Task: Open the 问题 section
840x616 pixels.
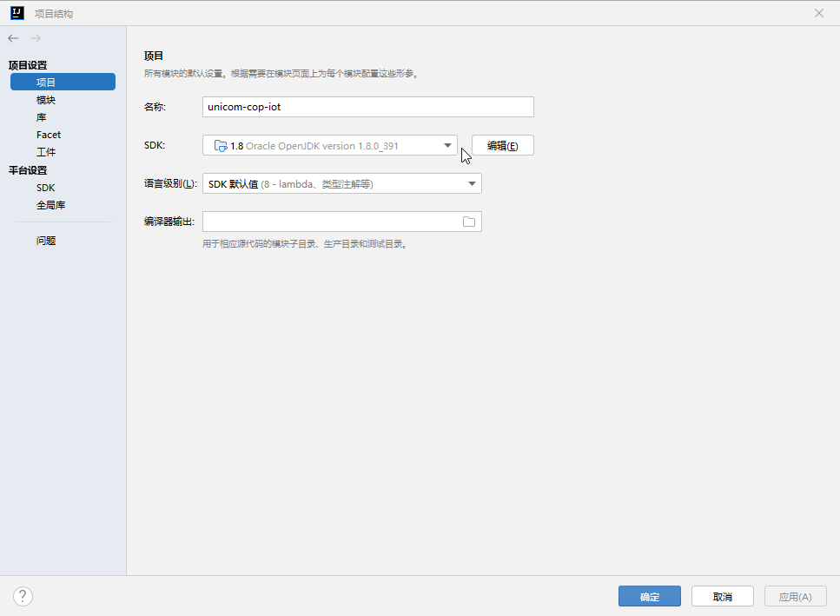Action: pyautogui.click(x=45, y=240)
